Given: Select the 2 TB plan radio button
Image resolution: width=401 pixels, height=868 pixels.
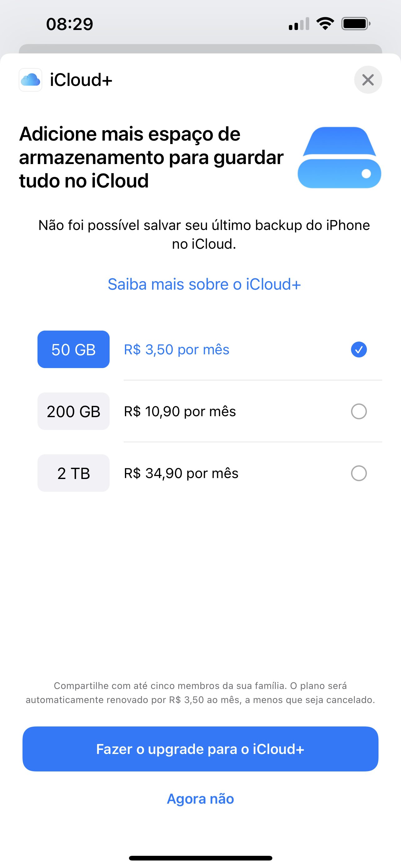Looking at the screenshot, I should coord(359,473).
